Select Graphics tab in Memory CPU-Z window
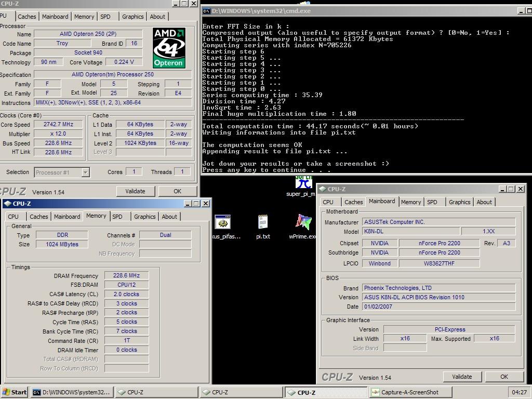This screenshot has height=399, width=532. click(x=144, y=217)
